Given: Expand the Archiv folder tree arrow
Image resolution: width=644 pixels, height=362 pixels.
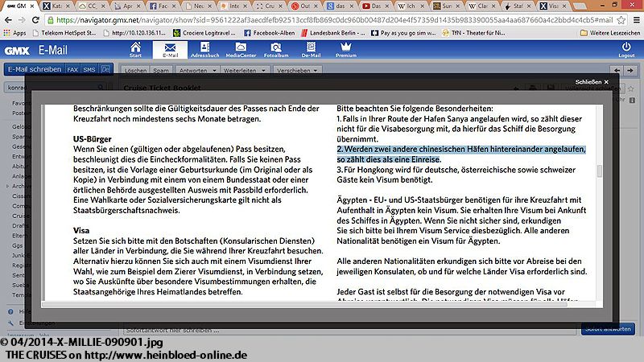Looking at the screenshot, I should pyautogui.click(x=7, y=186).
